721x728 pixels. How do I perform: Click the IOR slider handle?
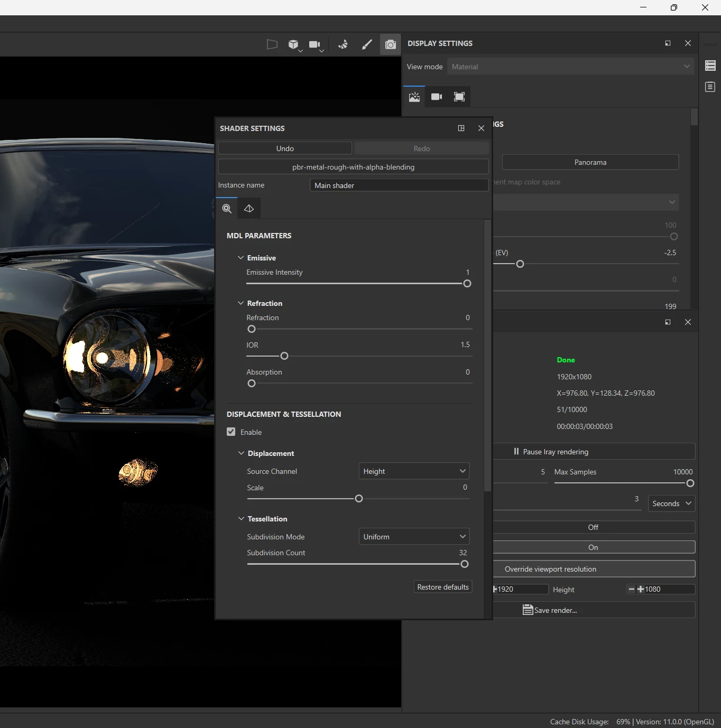[x=284, y=356]
